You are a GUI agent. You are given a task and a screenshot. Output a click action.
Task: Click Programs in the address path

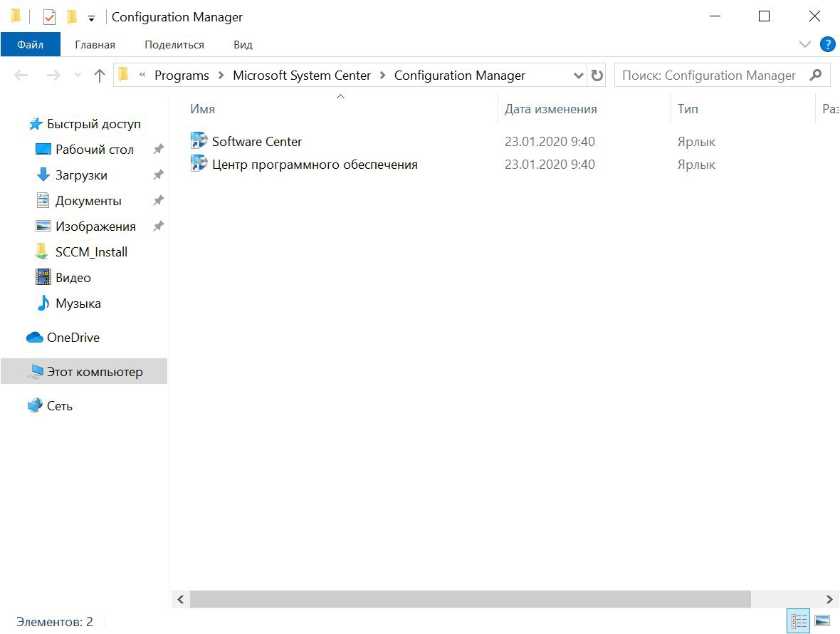[x=182, y=76]
